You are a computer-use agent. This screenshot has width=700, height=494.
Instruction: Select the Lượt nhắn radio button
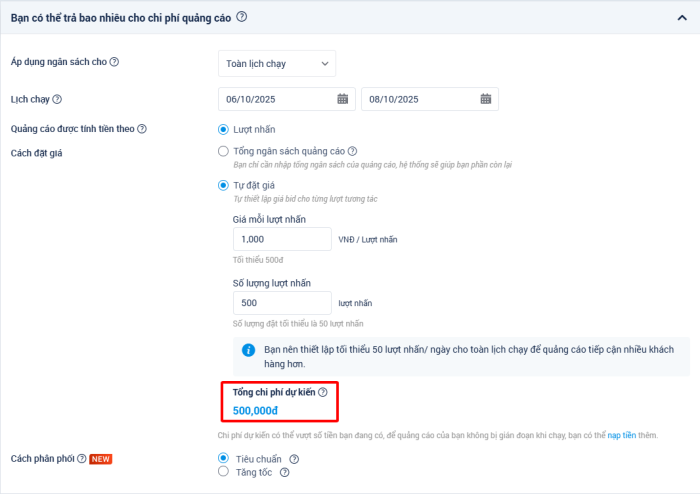coord(223,129)
